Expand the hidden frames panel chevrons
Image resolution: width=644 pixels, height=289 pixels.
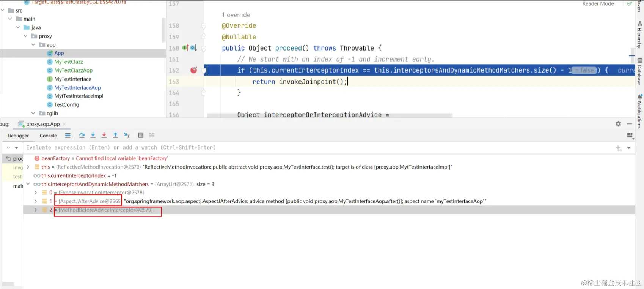8,148
